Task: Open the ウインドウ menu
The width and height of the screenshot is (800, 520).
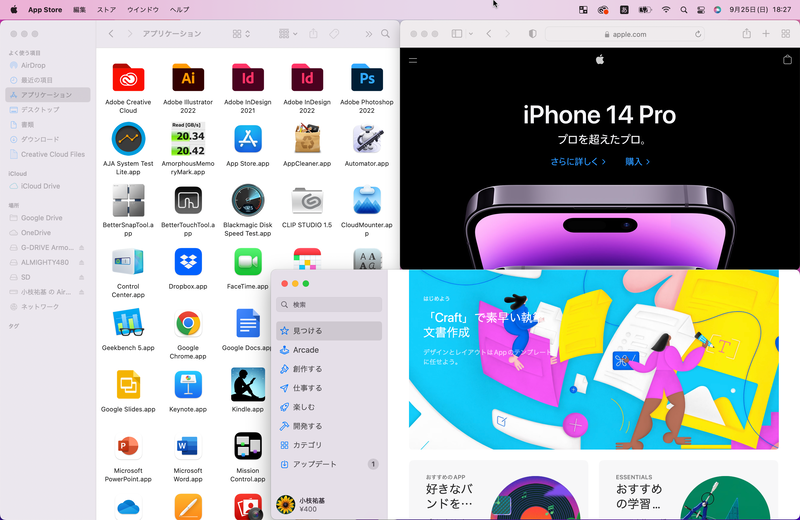Action: click(143, 9)
